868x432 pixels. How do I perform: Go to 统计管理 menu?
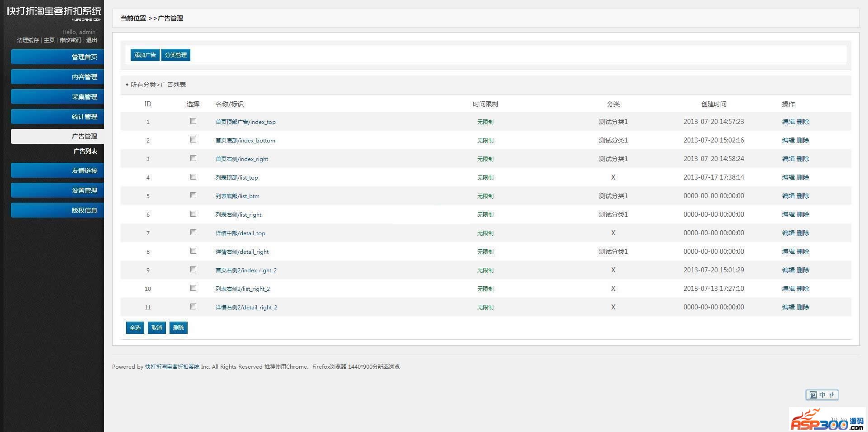pos(57,117)
